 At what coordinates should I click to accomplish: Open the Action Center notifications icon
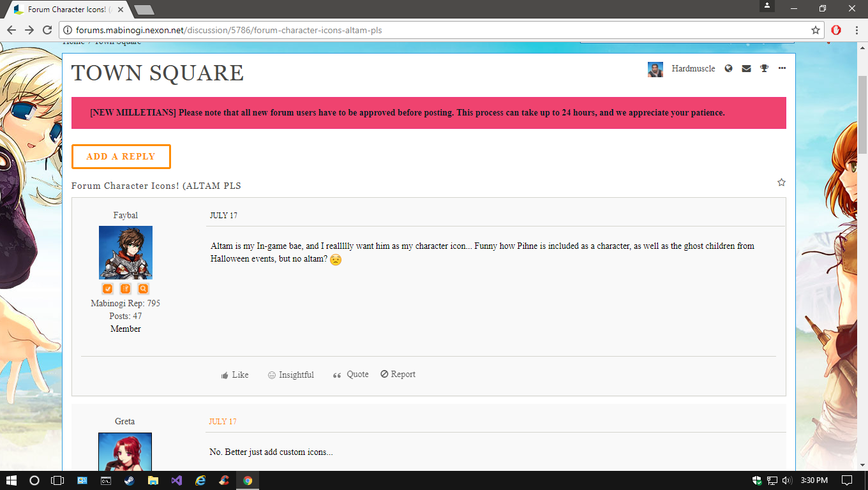coord(847,480)
